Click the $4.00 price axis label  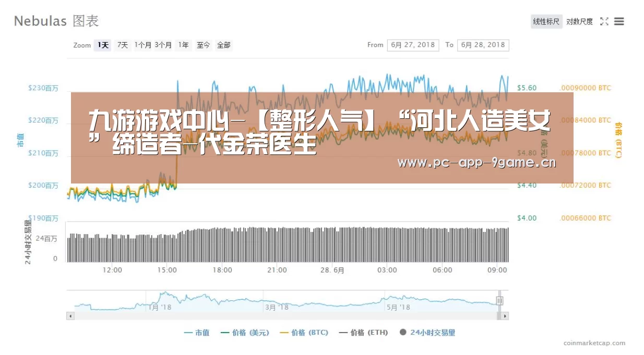pyautogui.click(x=527, y=218)
